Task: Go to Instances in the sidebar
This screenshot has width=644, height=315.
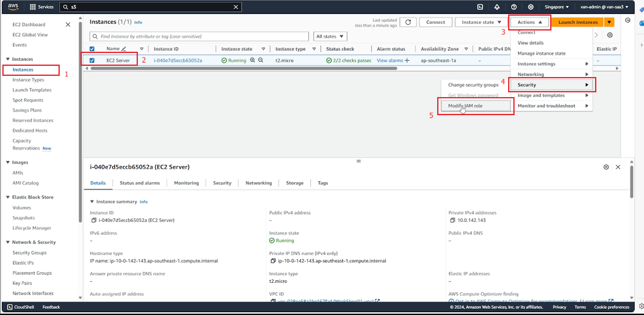Action: tap(23, 69)
